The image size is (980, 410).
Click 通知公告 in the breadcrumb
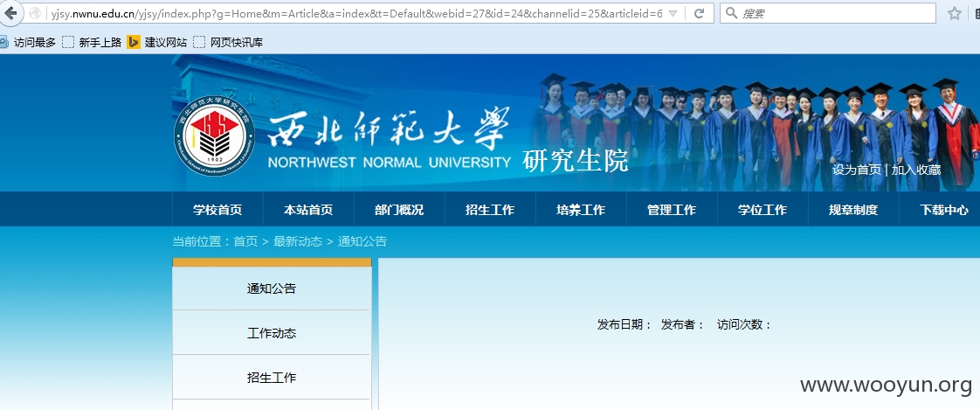click(362, 241)
